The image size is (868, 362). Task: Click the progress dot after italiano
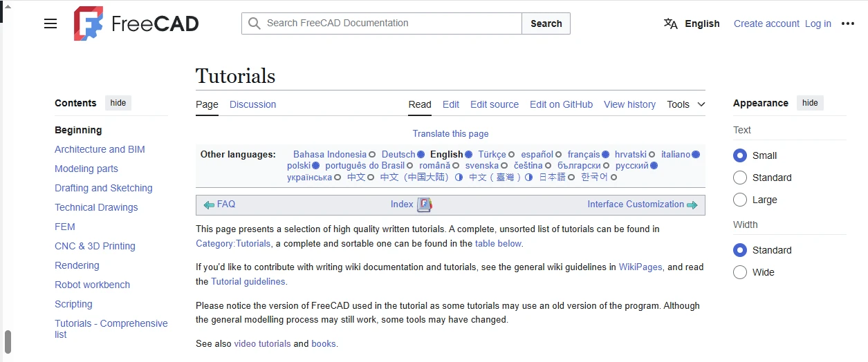point(696,155)
